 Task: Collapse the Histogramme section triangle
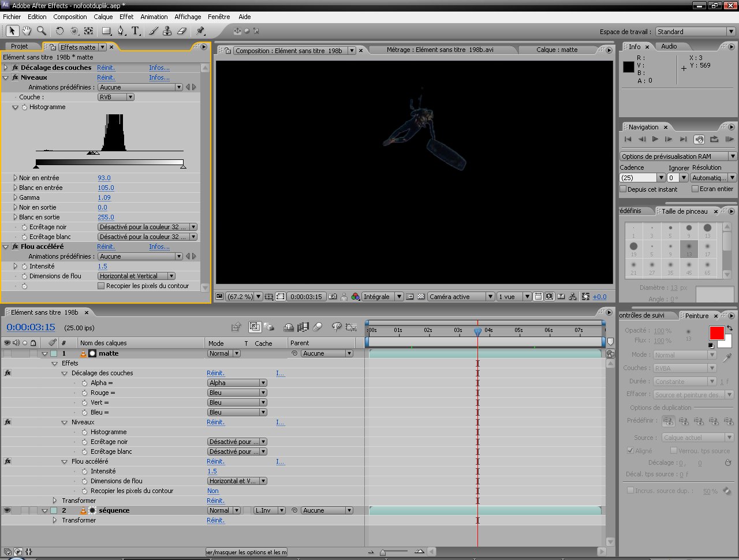(16, 107)
